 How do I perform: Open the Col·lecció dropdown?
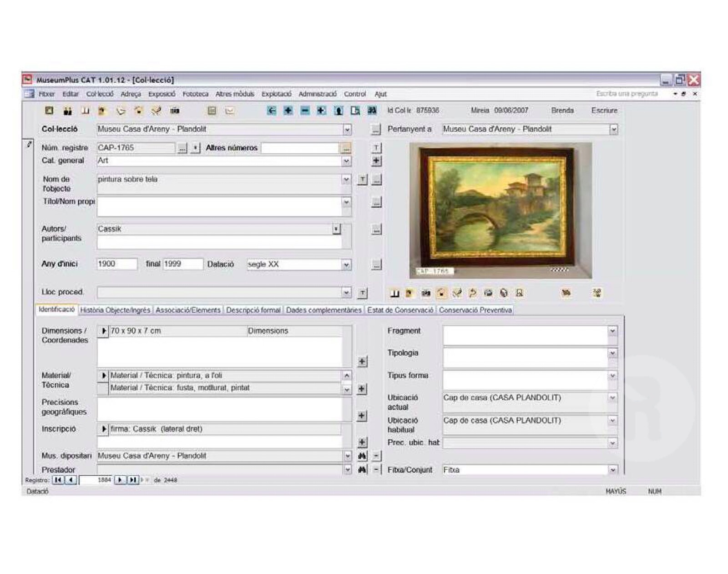tap(347, 130)
